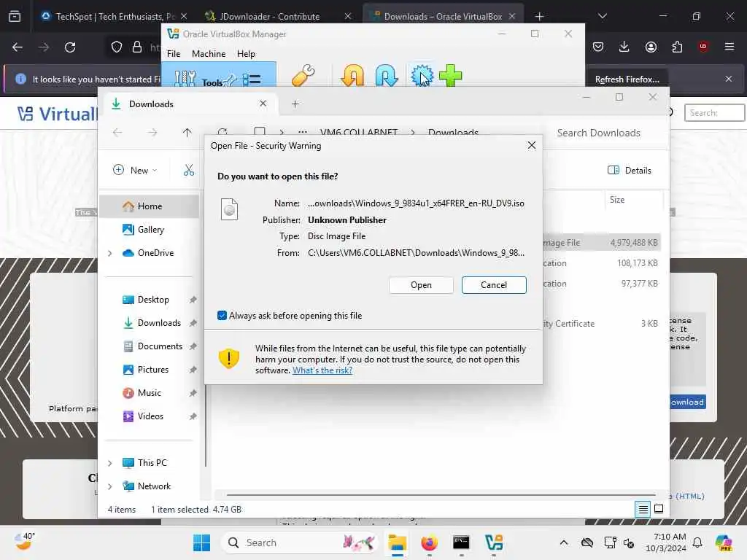
Task: Click the VirtualBox Import appliance icon
Action: [352, 75]
